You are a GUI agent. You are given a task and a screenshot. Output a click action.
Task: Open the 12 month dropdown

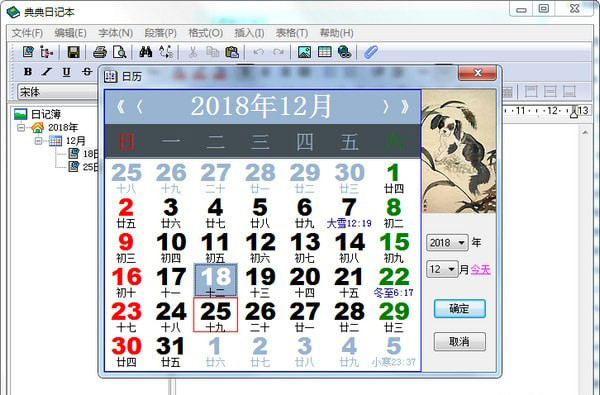point(442,269)
